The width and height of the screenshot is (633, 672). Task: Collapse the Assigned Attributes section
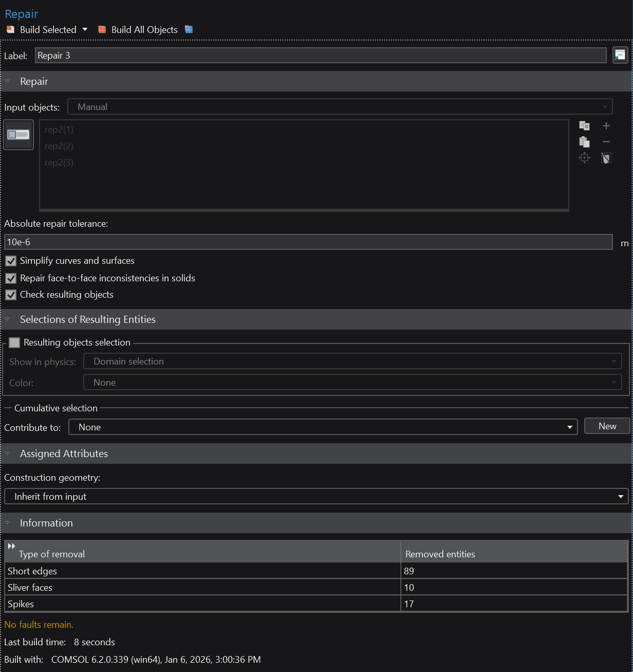point(8,454)
